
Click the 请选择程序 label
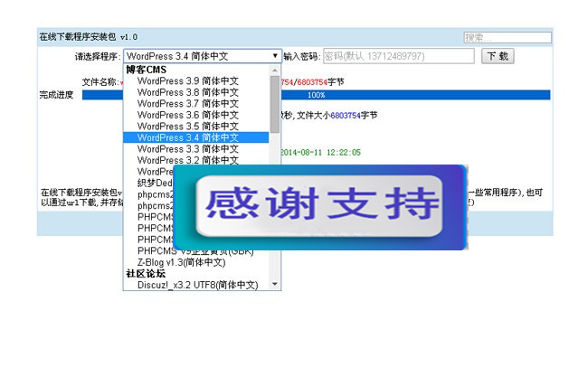pos(98,57)
